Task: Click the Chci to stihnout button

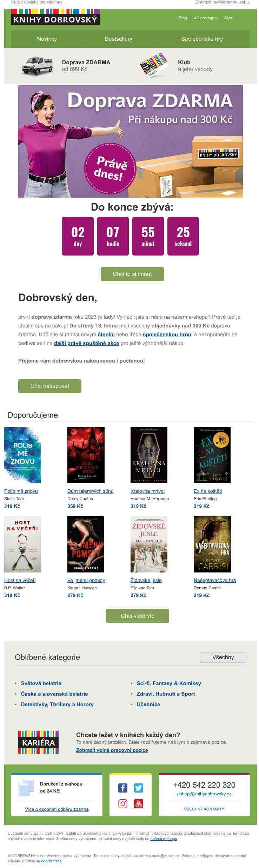Action: point(132,274)
